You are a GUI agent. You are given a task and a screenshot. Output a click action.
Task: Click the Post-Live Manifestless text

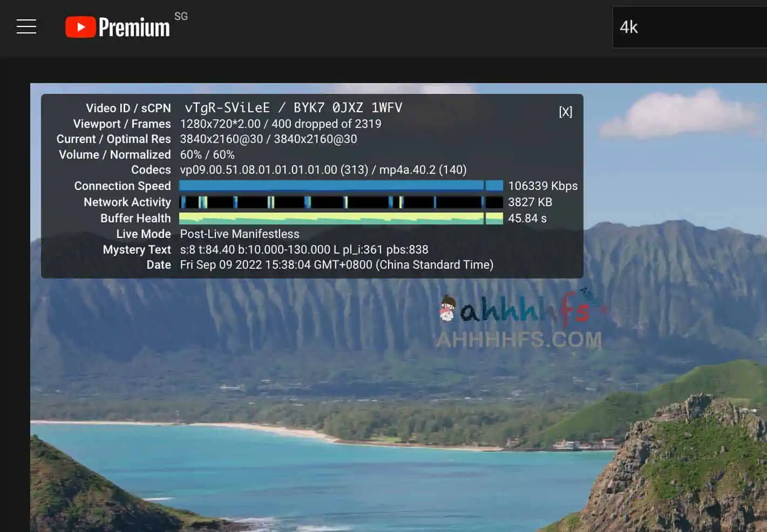(x=239, y=234)
